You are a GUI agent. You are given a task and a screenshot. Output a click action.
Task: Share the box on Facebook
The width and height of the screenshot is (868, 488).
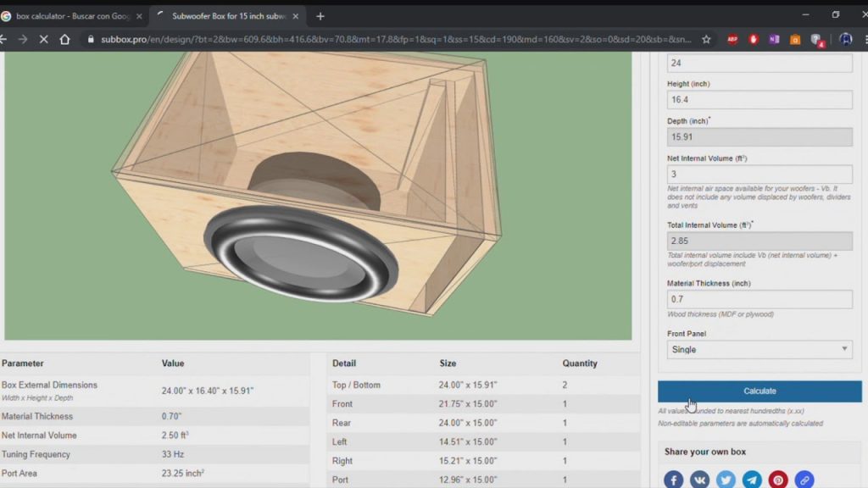click(673, 480)
